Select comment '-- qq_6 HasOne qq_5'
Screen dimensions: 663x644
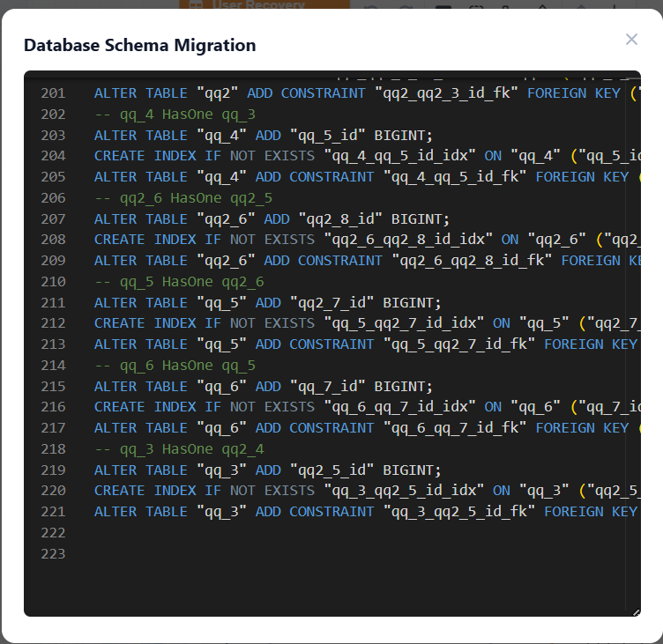175,365
